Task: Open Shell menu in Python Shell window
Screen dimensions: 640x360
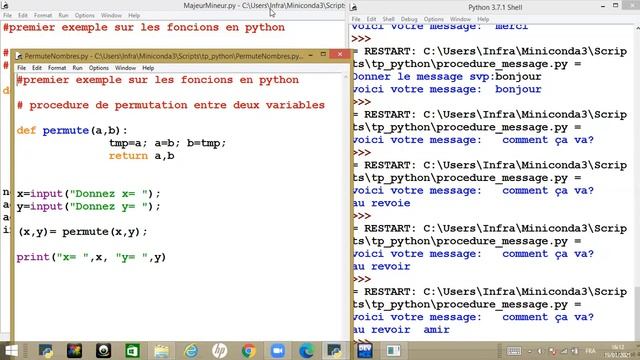Action: pyautogui.click(x=388, y=19)
